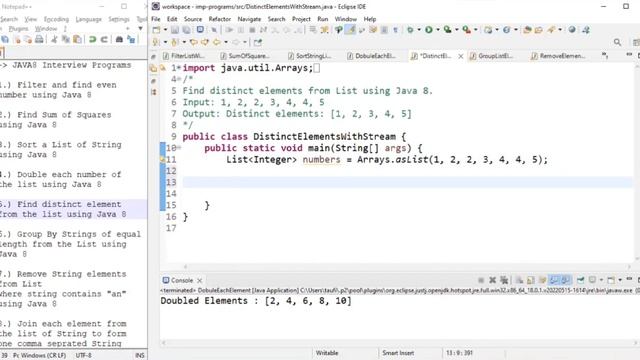Open the dropdown arrow next to External Tools
The image size is (640, 360).
tap(476, 30)
